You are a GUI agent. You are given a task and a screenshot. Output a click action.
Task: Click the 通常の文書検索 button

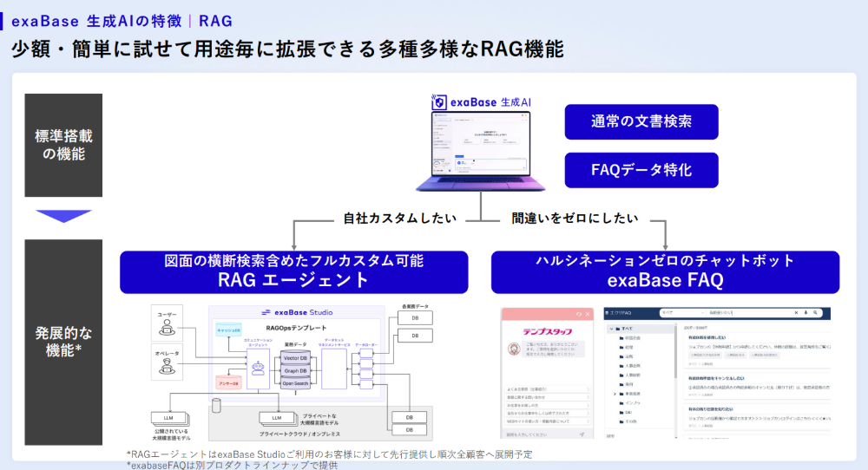[641, 122]
